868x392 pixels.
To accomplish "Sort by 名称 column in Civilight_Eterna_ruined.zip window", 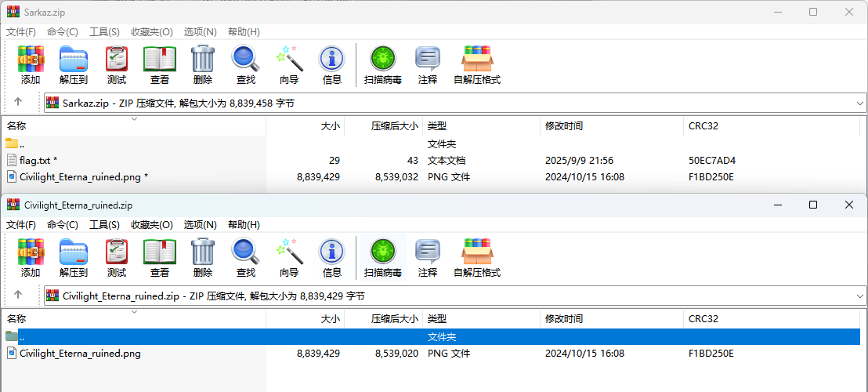I will (133, 319).
